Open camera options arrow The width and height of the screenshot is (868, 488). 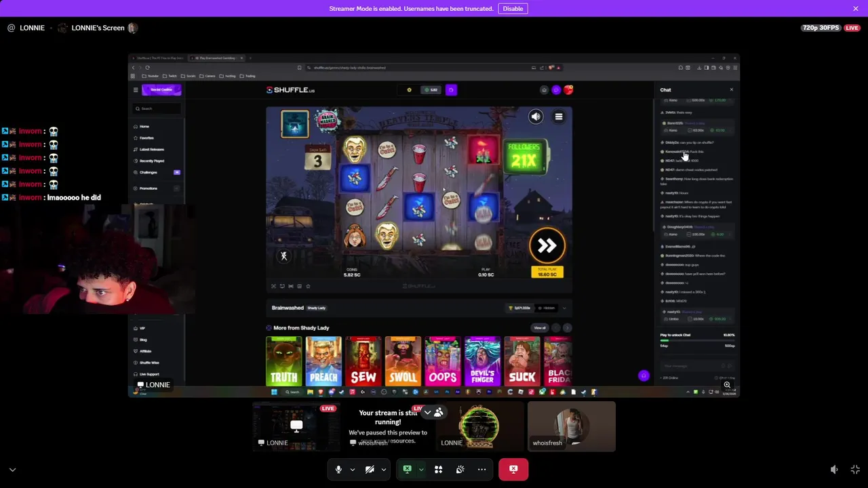point(383,469)
